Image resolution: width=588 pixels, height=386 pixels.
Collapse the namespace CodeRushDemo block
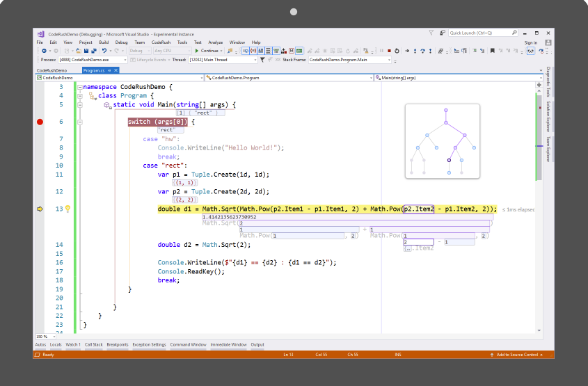click(80, 87)
